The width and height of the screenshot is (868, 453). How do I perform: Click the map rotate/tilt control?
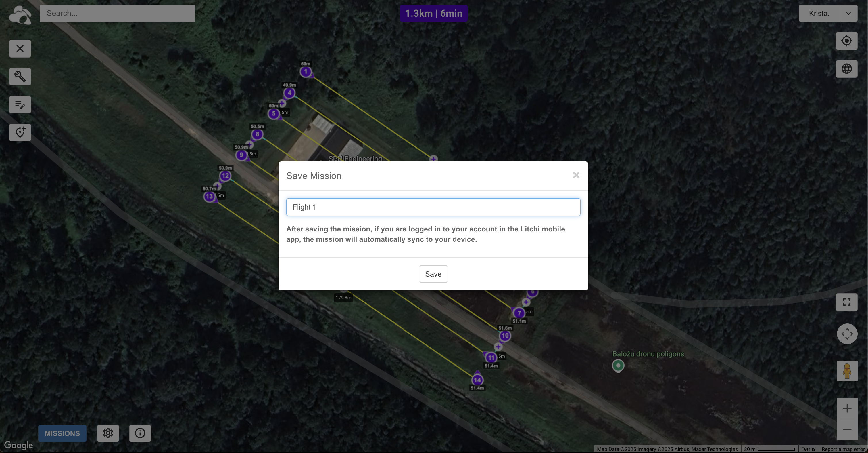(x=847, y=334)
